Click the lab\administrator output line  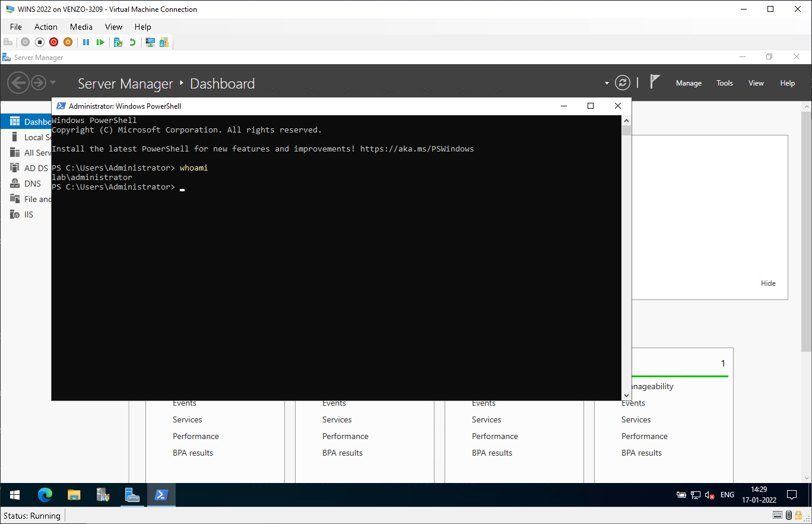tap(92, 177)
